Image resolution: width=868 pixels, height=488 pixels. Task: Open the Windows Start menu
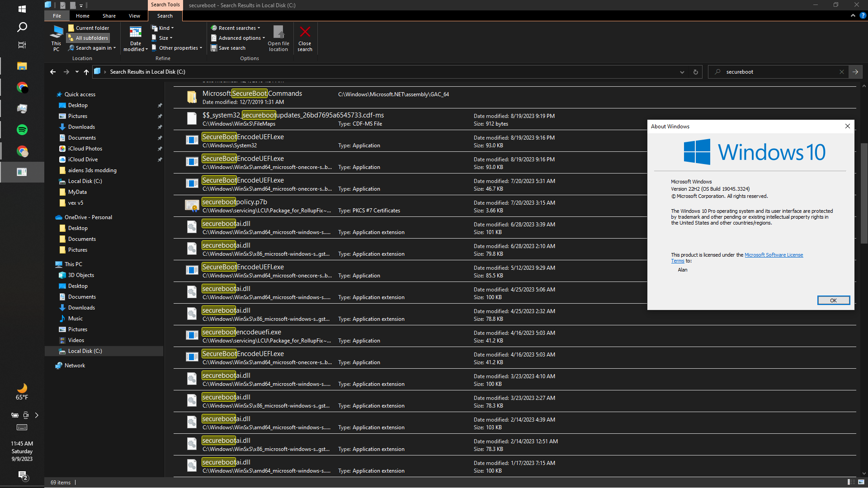[22, 9]
